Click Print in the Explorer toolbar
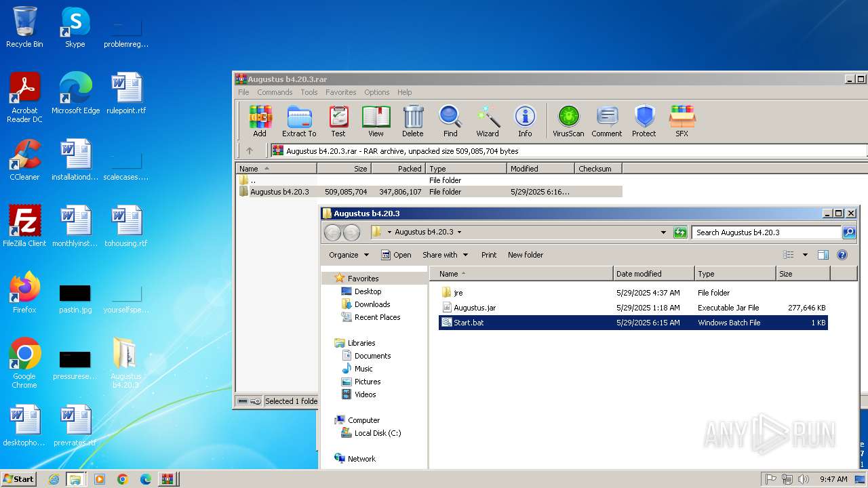Viewport: 868px width, 488px height. click(489, 255)
